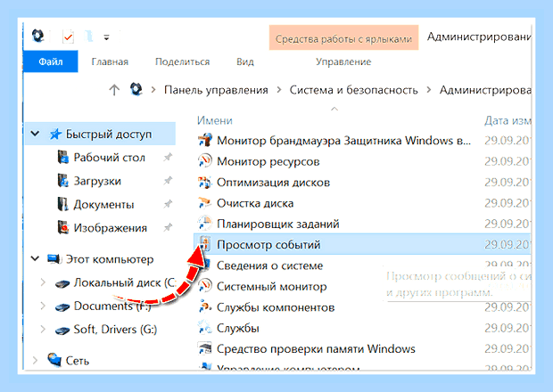This screenshot has height=392, width=553.
Task: Open the Поделиться ribbon tab
Action: point(182,61)
